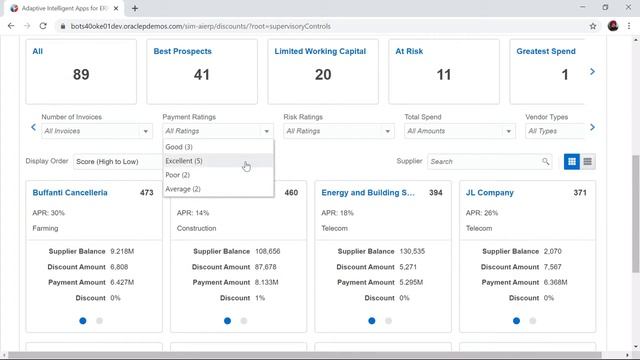Screen dimensions: 640x360
Task: Minimize the browser window
Action: pyautogui.click(x=582, y=7)
